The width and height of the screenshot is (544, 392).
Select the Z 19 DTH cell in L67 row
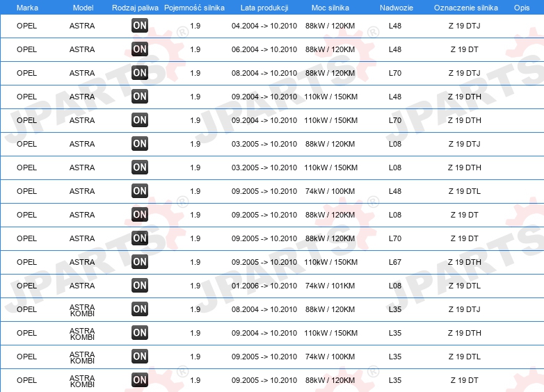coord(465,262)
